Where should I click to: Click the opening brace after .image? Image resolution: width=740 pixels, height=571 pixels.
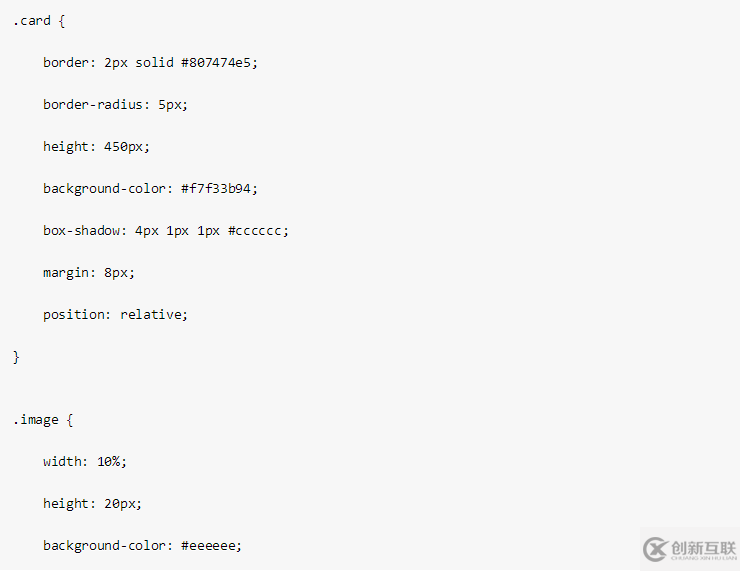point(70,420)
